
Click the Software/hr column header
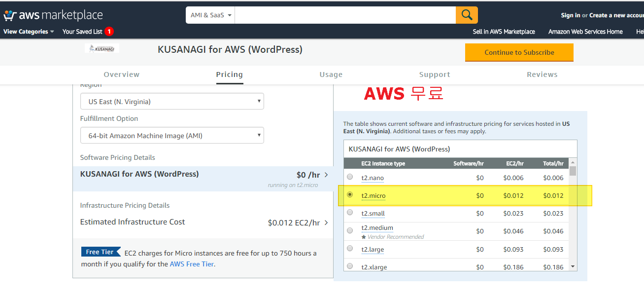click(x=469, y=163)
